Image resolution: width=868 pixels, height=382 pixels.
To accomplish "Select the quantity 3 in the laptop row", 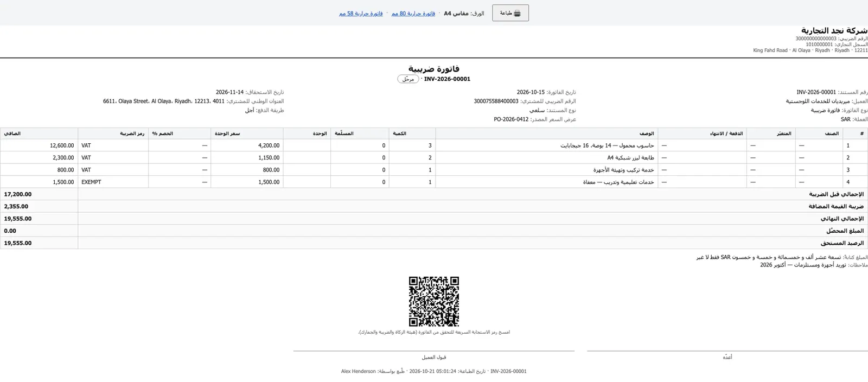I will [430, 145].
